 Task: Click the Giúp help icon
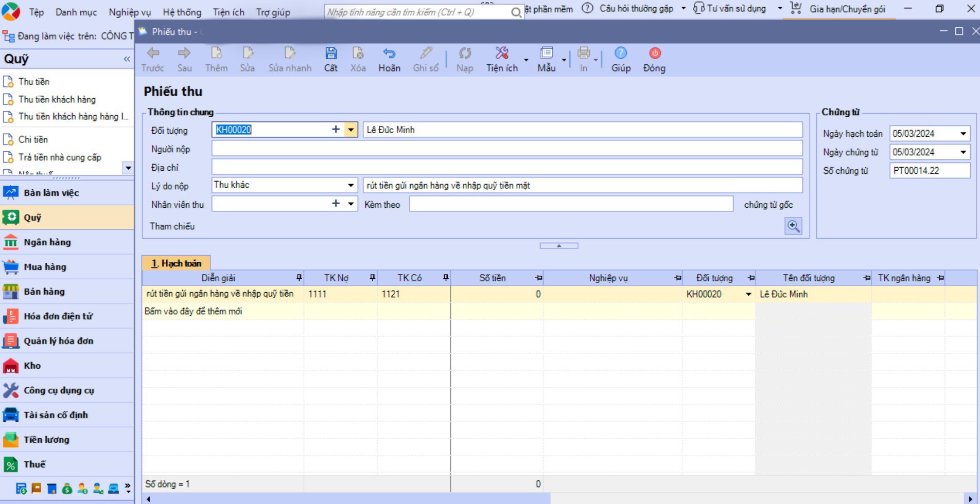point(621,53)
